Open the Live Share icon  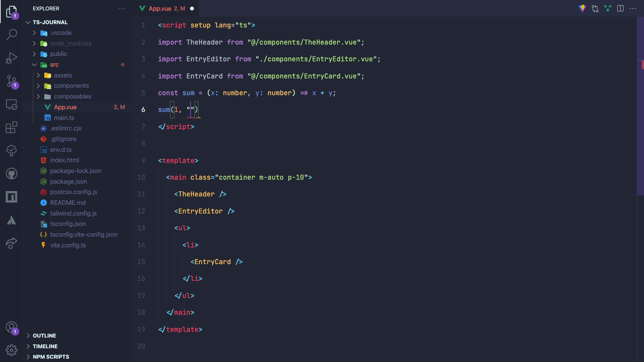11,243
